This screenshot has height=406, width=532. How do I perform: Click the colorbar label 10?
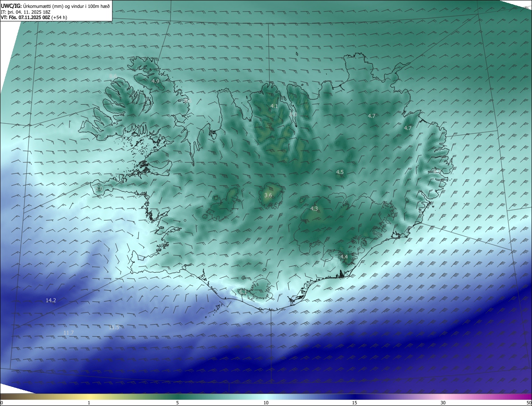click(x=266, y=403)
